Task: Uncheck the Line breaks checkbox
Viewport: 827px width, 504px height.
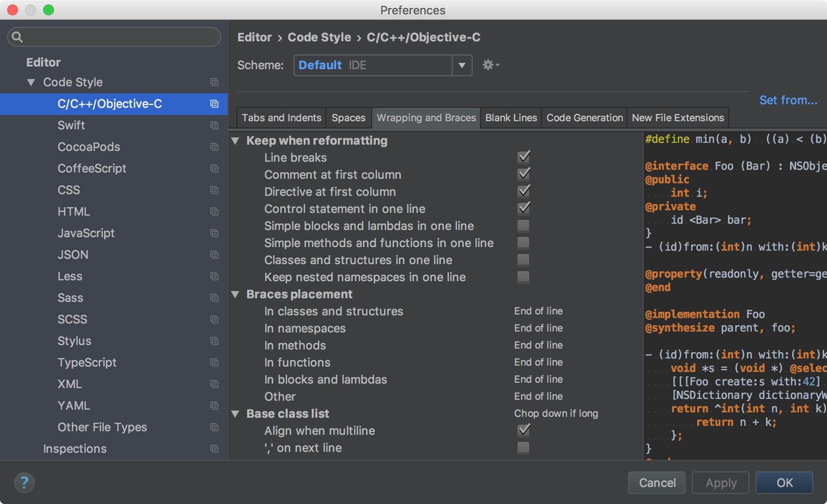Action: click(524, 157)
